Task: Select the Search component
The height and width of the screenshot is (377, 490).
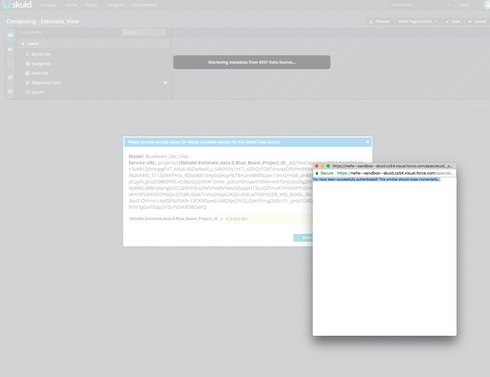Action: point(38,92)
